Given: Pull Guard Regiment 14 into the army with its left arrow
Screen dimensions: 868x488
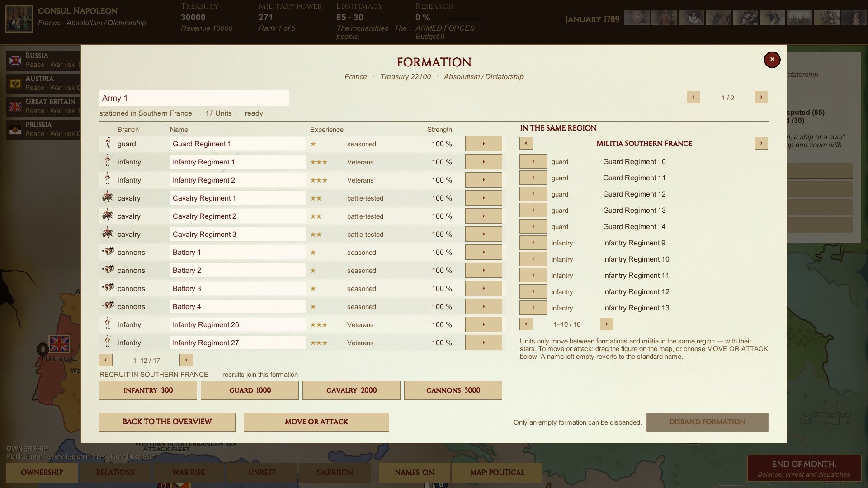Looking at the screenshot, I should 533,226.
